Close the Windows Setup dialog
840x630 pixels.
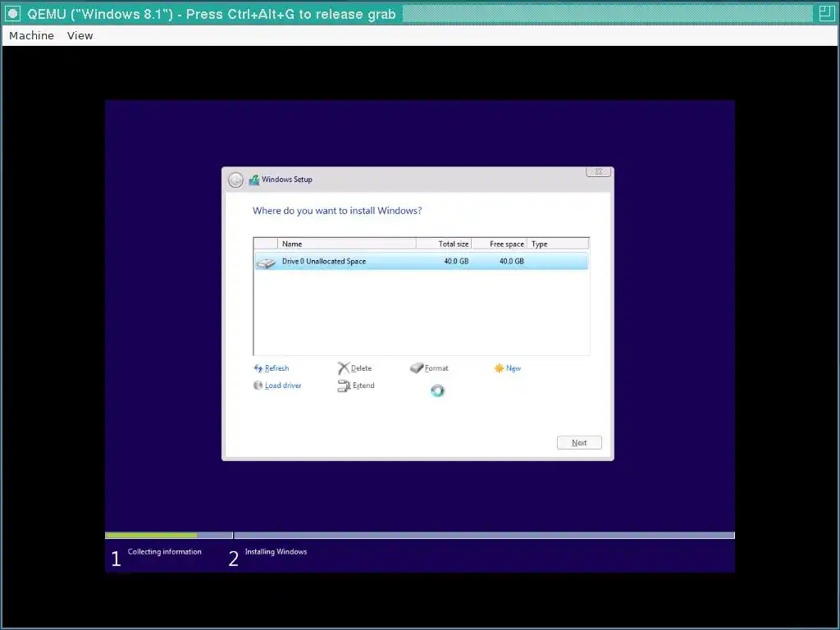(x=598, y=172)
